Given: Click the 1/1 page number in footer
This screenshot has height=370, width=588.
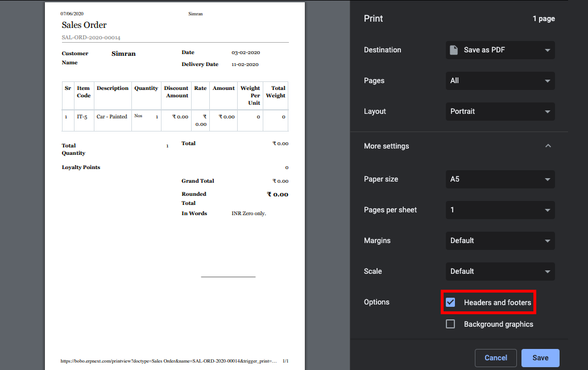Looking at the screenshot, I should [285, 361].
